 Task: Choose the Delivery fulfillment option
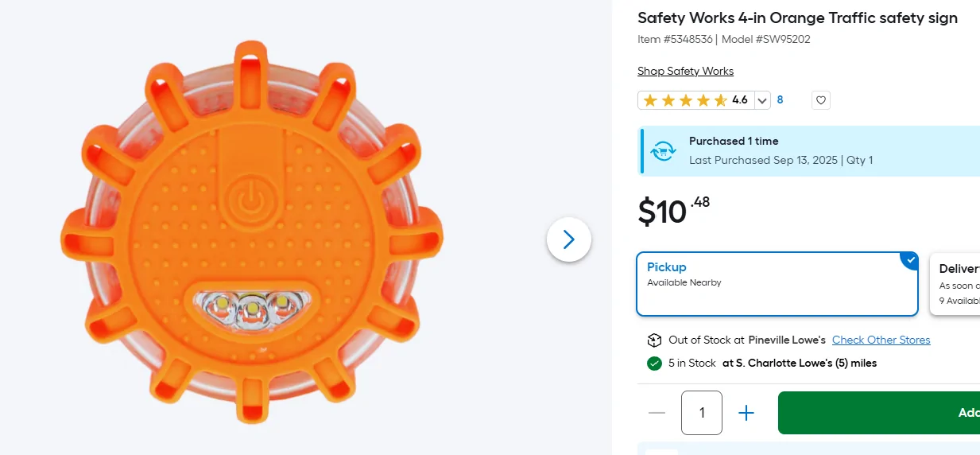(956, 284)
